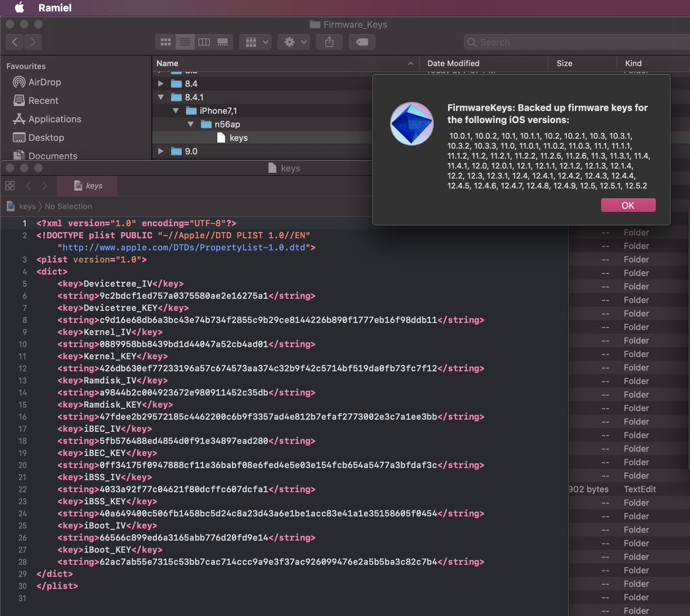Open the Ramiel application menu
Image resolution: width=690 pixels, height=616 pixels.
[55, 8]
